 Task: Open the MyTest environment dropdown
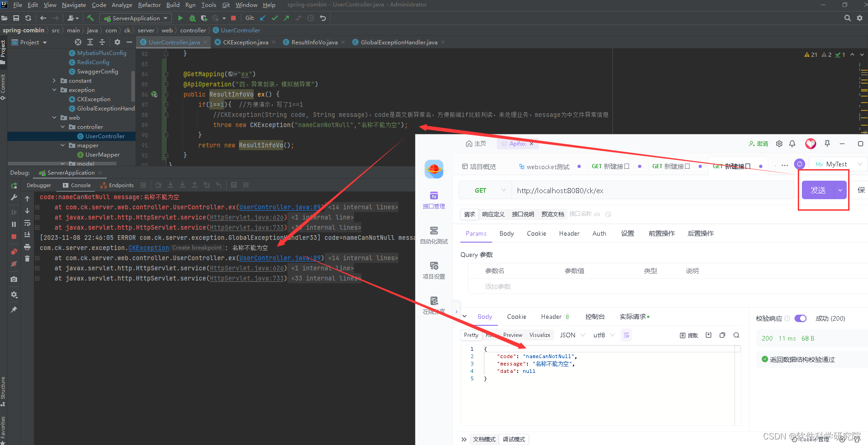[837, 164]
